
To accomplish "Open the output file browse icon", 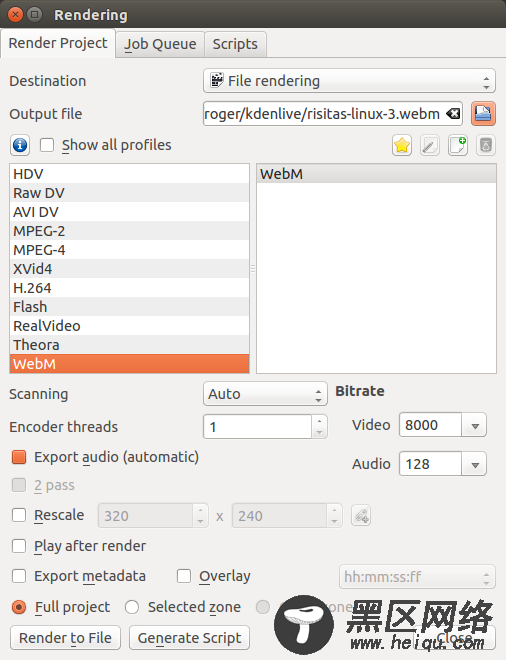I will pyautogui.click(x=483, y=114).
